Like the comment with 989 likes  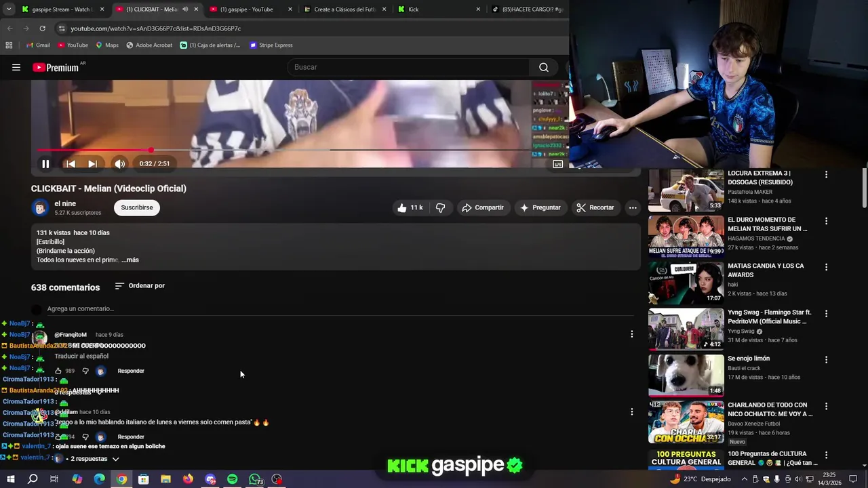(58, 371)
